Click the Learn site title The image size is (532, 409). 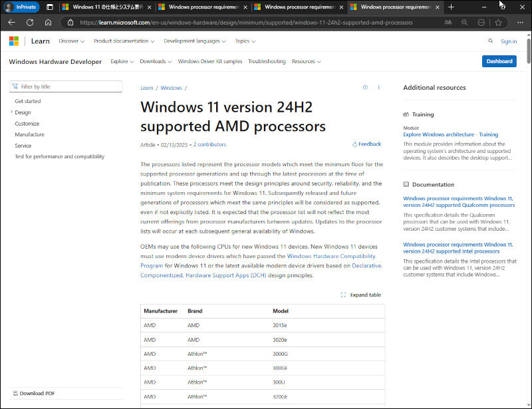pyautogui.click(x=41, y=41)
